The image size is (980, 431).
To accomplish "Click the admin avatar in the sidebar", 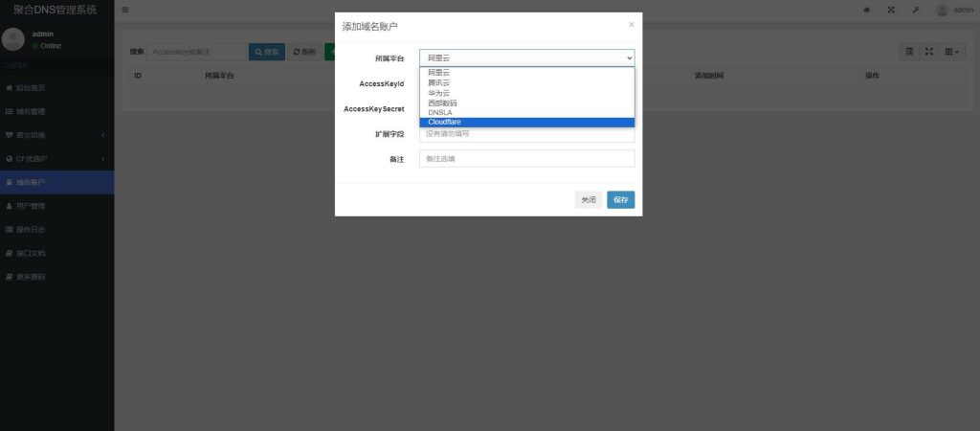I will click(13, 39).
